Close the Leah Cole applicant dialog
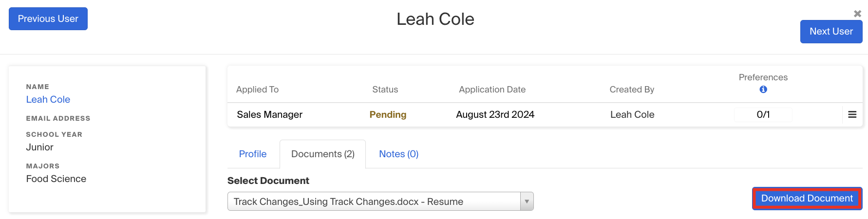This screenshot has height=219, width=868. 857,14
